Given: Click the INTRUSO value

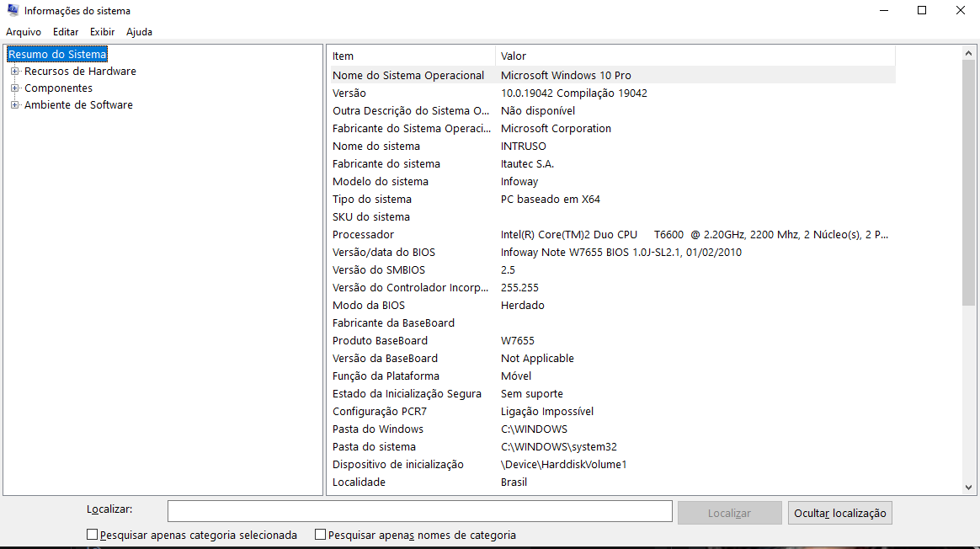Looking at the screenshot, I should (x=523, y=146).
